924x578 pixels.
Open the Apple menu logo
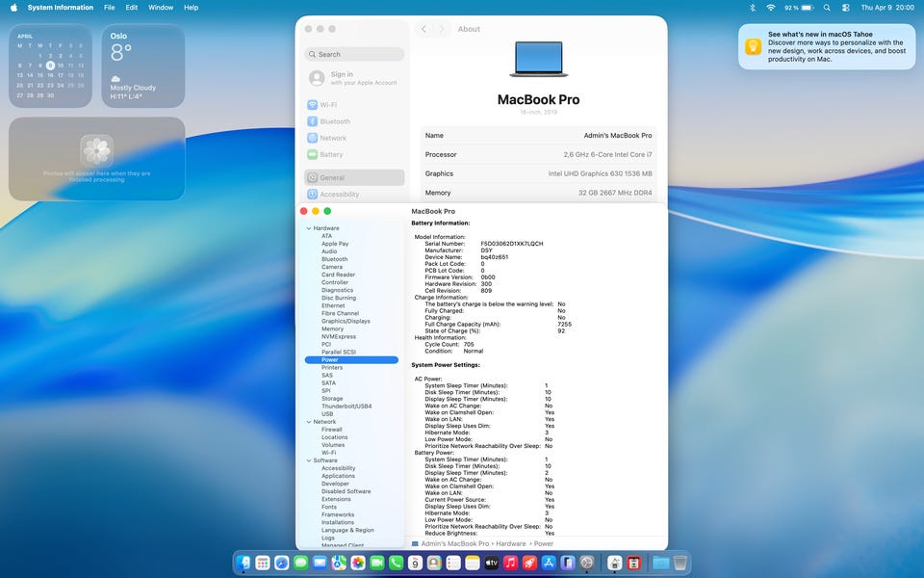click(13, 8)
